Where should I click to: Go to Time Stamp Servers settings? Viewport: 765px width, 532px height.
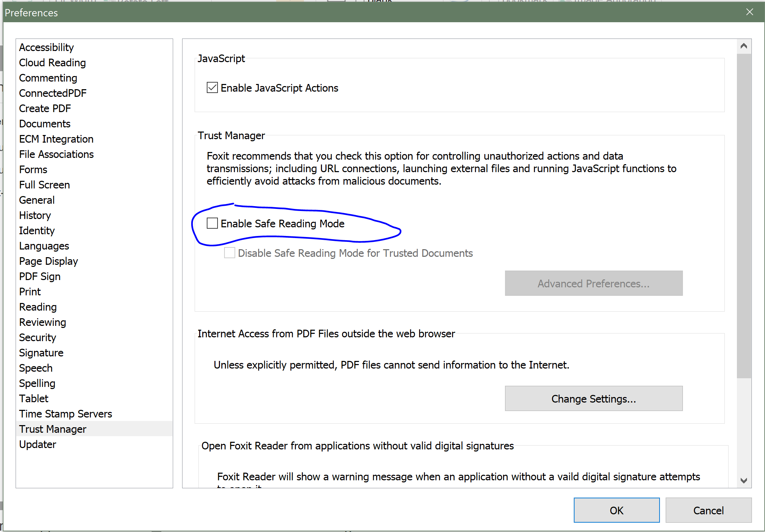(x=65, y=414)
